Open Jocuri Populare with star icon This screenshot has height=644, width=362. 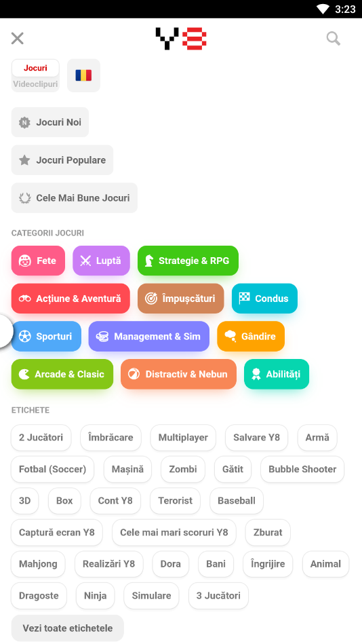62,160
